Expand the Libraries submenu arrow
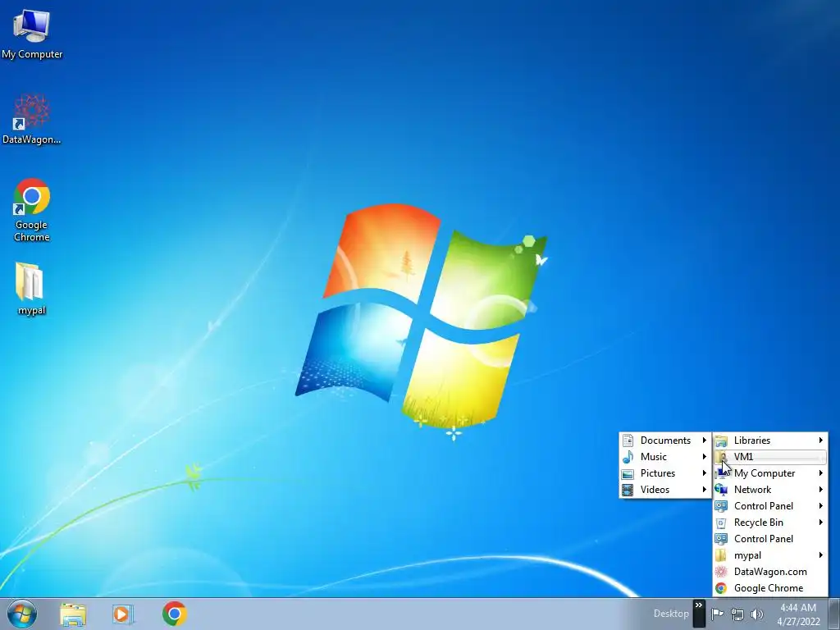 [820, 441]
